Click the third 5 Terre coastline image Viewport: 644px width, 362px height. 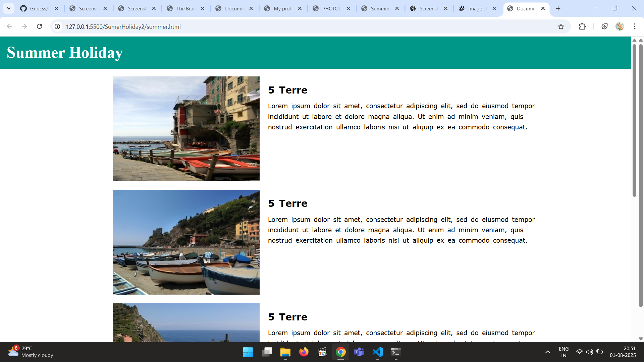coord(186,322)
